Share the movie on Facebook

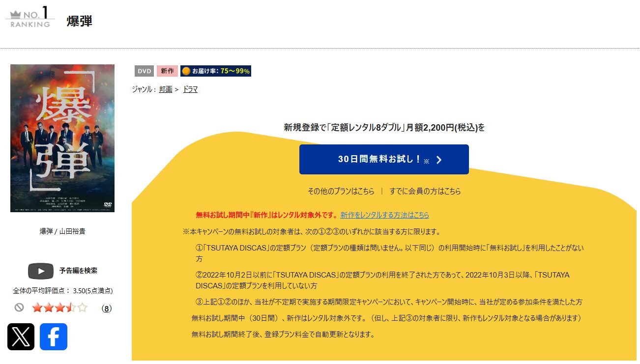click(x=54, y=336)
